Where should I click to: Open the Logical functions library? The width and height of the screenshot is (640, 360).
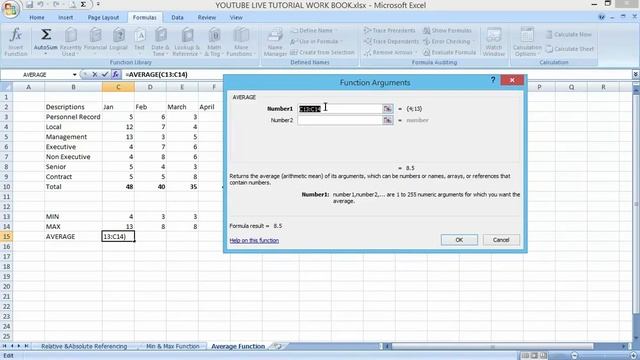point(119,42)
